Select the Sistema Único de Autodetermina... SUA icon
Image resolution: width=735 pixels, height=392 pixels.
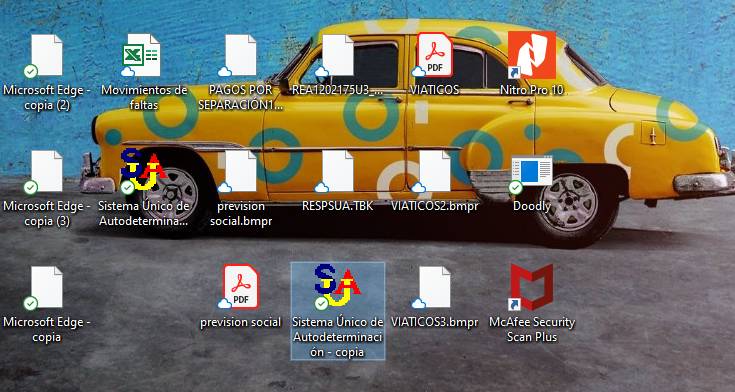(x=143, y=170)
